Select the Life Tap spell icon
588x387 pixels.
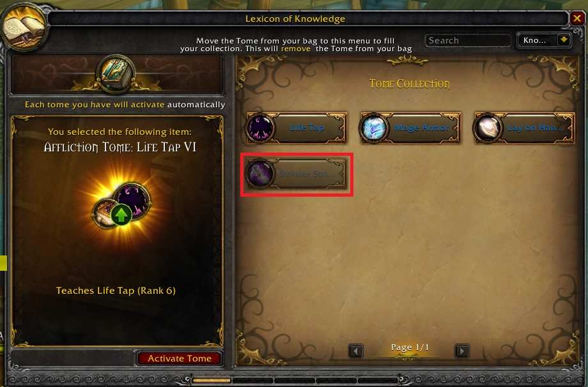[x=260, y=128]
